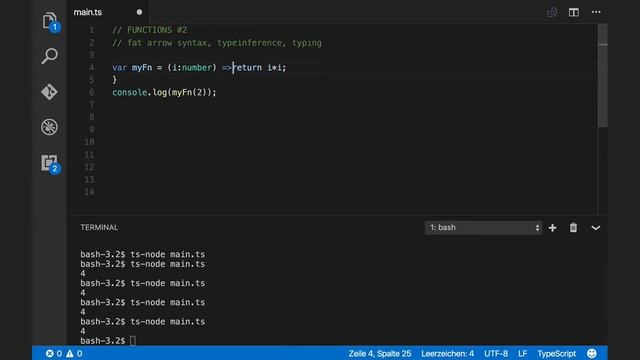Screen dimensions: 640x360
Task: Open the '1: bash' terminal dropdown
Action: pos(483,228)
